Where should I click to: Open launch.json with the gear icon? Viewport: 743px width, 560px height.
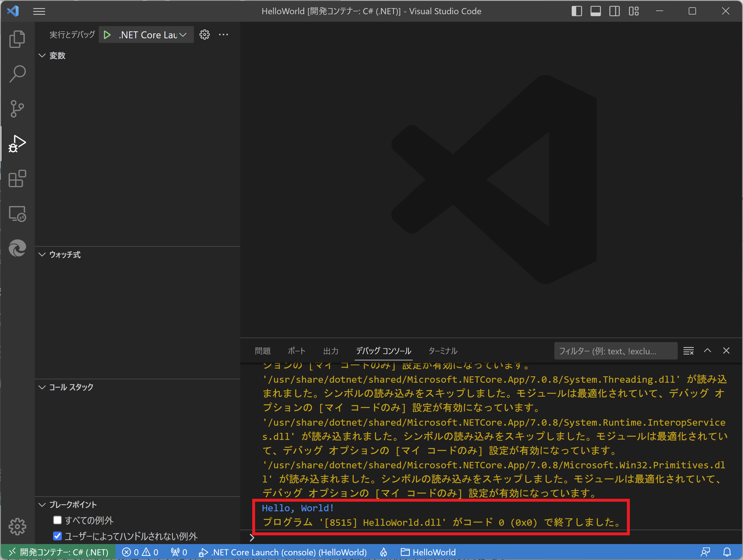point(205,35)
